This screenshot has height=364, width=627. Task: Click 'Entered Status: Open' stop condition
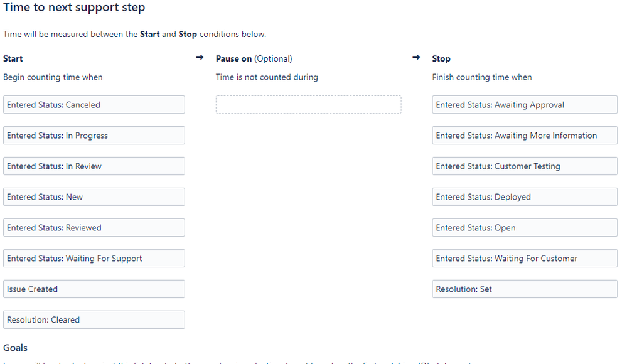[x=525, y=228]
